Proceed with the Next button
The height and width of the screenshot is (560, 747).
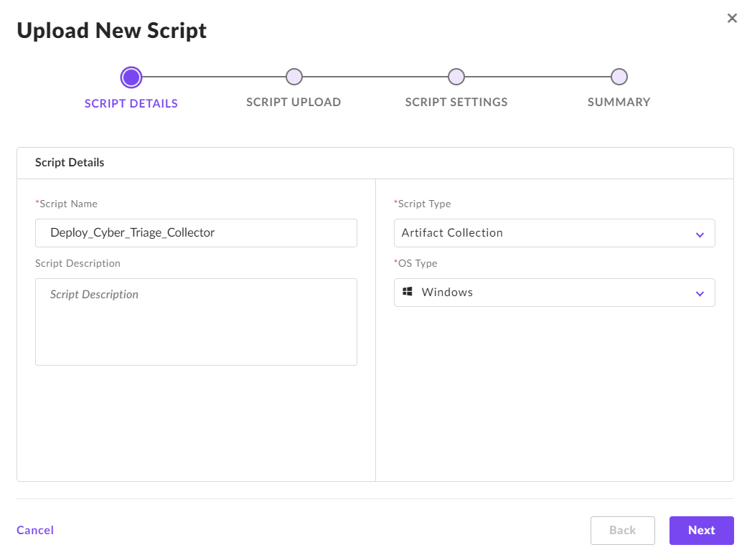(701, 531)
